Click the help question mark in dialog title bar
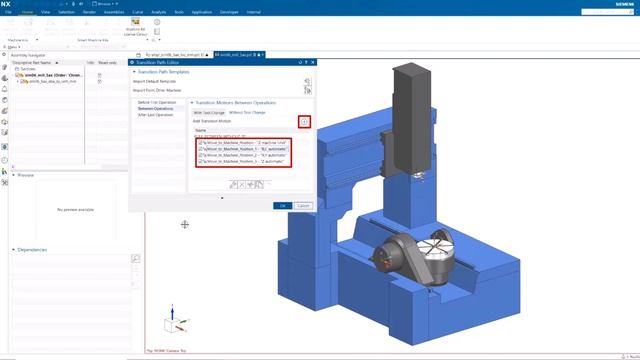 click(307, 62)
